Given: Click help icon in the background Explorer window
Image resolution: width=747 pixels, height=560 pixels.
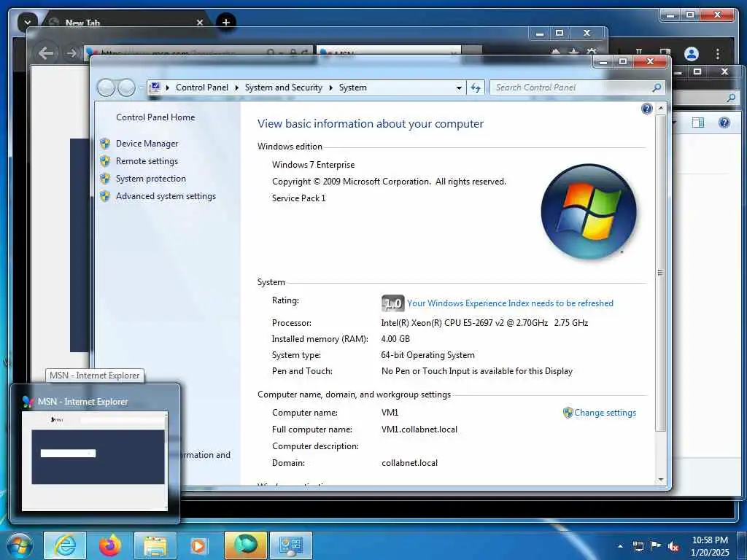Looking at the screenshot, I should [x=724, y=122].
